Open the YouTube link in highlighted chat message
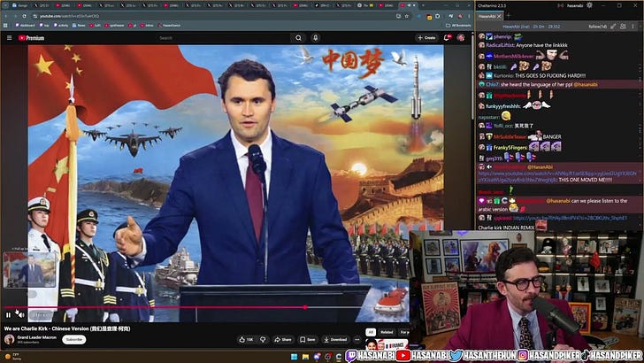Image resolution: width=644 pixels, height=363 pixels. 557,176
